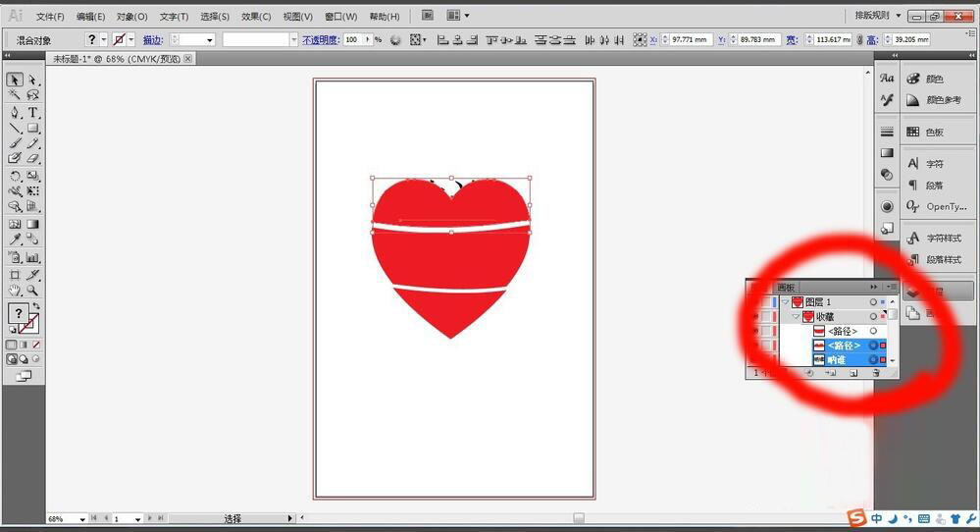The image size is (980, 532).
Task: Toggle visibility eye for 收藏 group row
Action: (755, 316)
